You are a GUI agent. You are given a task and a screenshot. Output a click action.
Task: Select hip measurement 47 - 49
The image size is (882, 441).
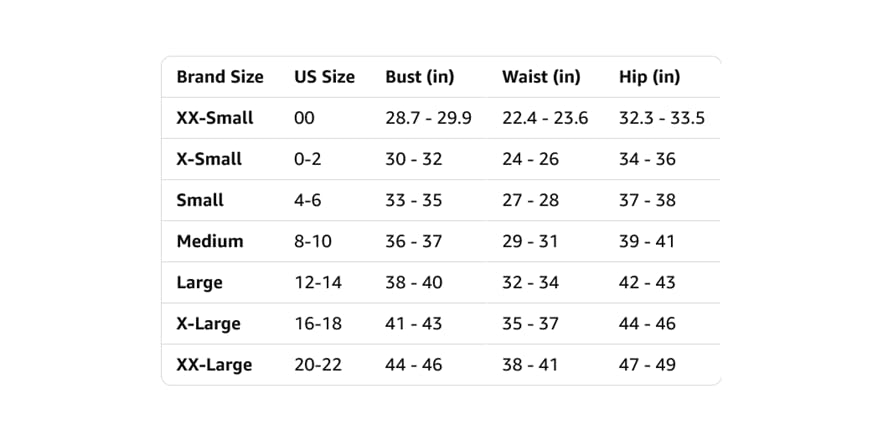pos(647,365)
